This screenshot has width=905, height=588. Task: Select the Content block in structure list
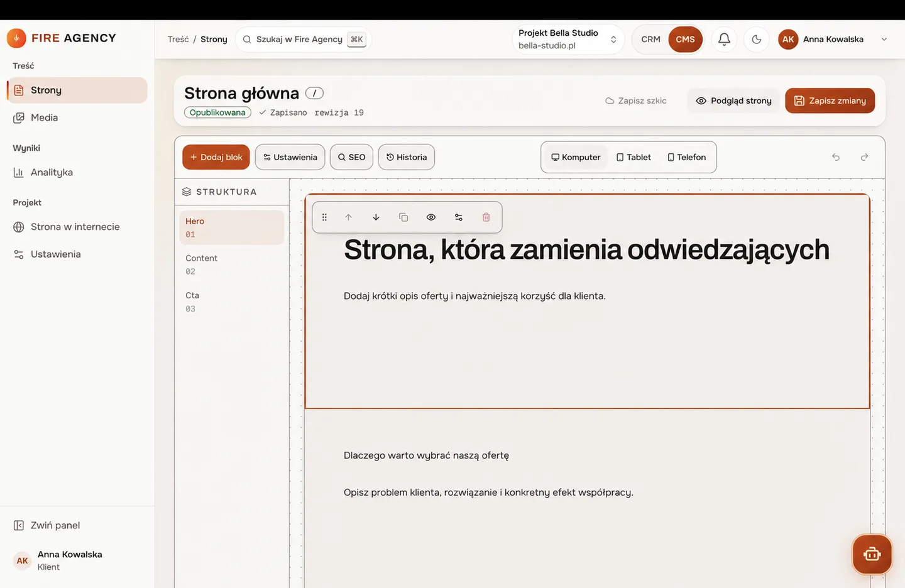click(x=232, y=264)
